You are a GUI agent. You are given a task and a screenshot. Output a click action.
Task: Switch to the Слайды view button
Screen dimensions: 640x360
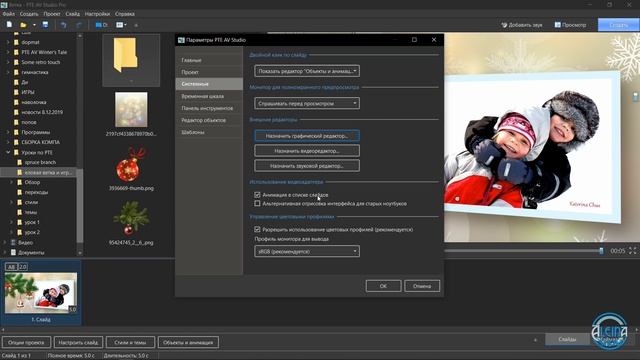point(567,339)
